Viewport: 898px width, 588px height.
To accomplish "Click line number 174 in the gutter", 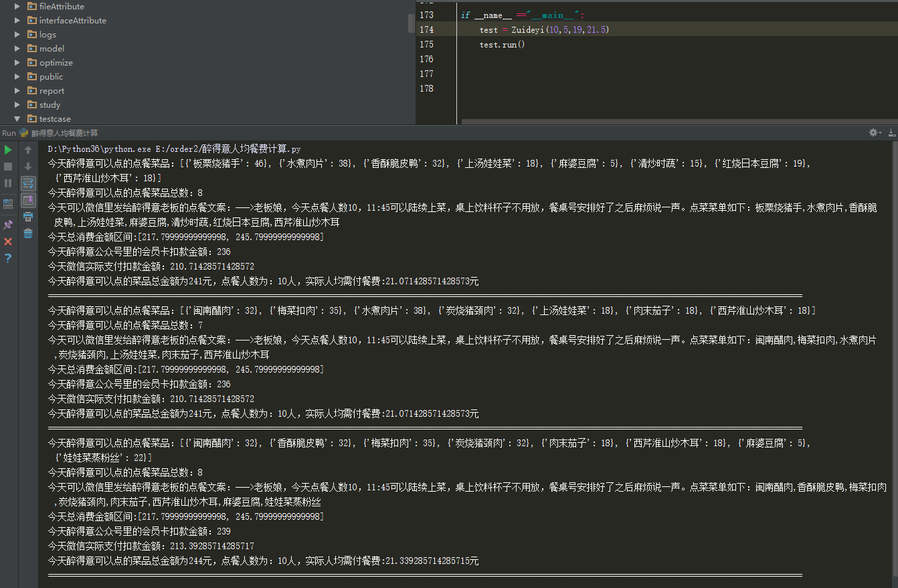I will (426, 29).
